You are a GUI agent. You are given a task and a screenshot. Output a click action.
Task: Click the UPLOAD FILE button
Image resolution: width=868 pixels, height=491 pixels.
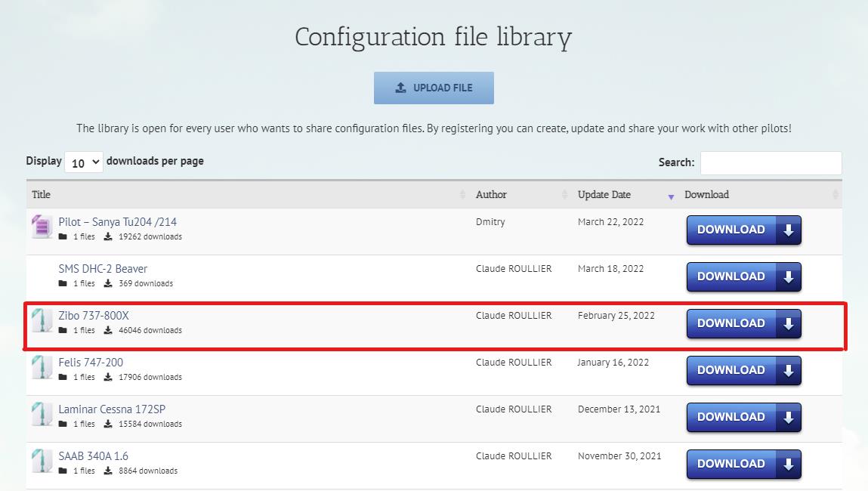pos(434,88)
